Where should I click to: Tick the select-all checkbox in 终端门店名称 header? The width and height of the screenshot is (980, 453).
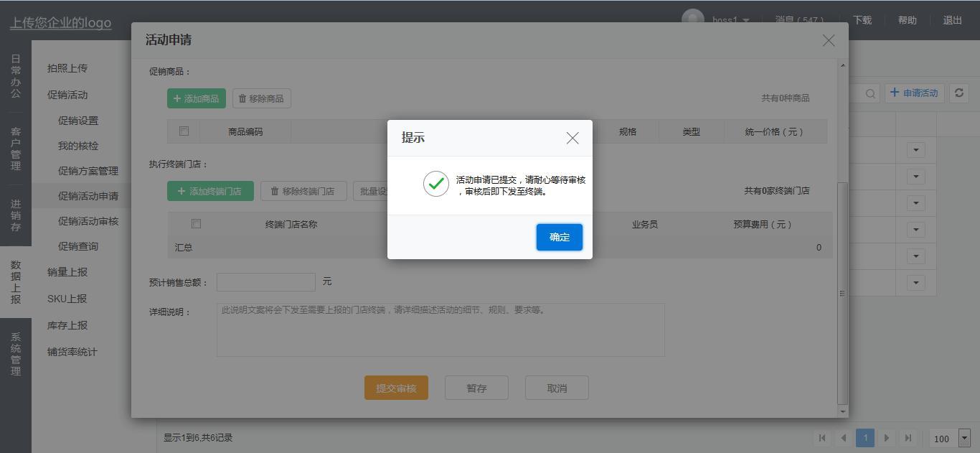196,224
